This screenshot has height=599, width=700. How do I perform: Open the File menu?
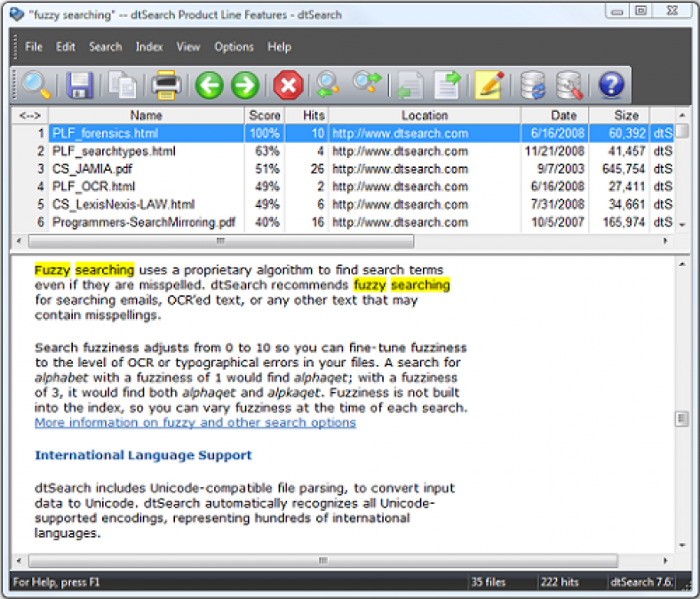coord(34,47)
